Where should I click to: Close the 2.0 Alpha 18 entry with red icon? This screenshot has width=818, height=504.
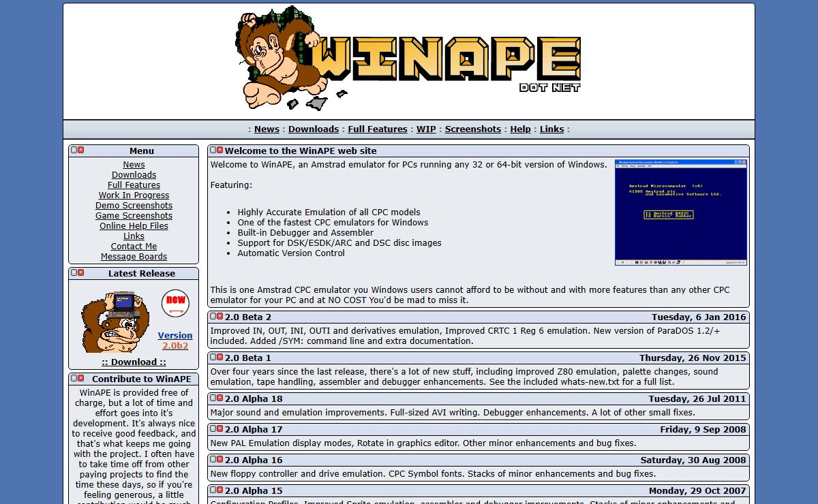tap(219, 398)
